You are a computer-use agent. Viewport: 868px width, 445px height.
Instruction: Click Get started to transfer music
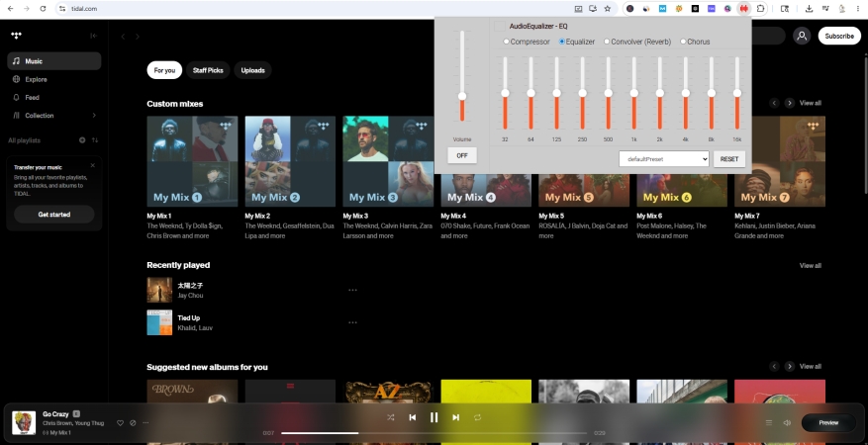[x=54, y=215]
